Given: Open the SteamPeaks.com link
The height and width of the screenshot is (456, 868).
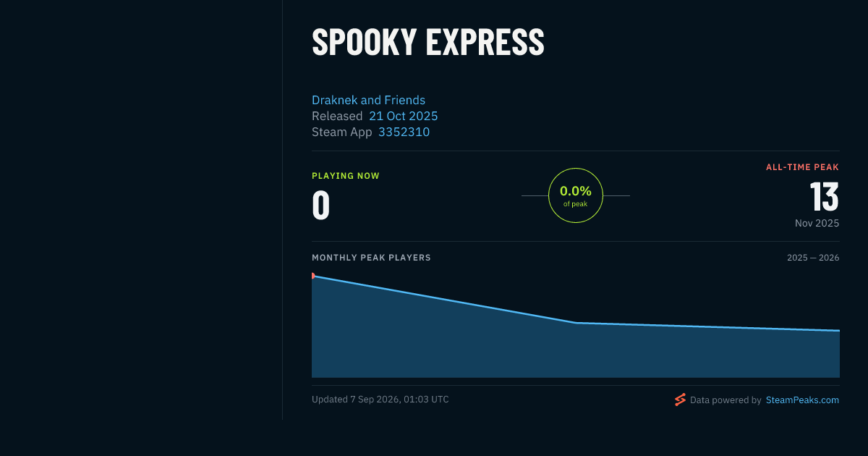Looking at the screenshot, I should (x=802, y=400).
